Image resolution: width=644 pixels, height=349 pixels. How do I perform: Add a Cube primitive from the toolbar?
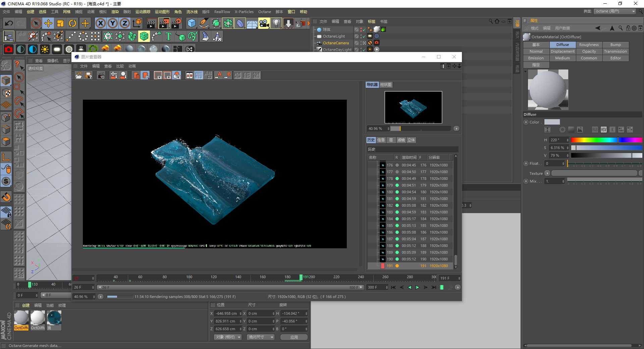(x=192, y=23)
